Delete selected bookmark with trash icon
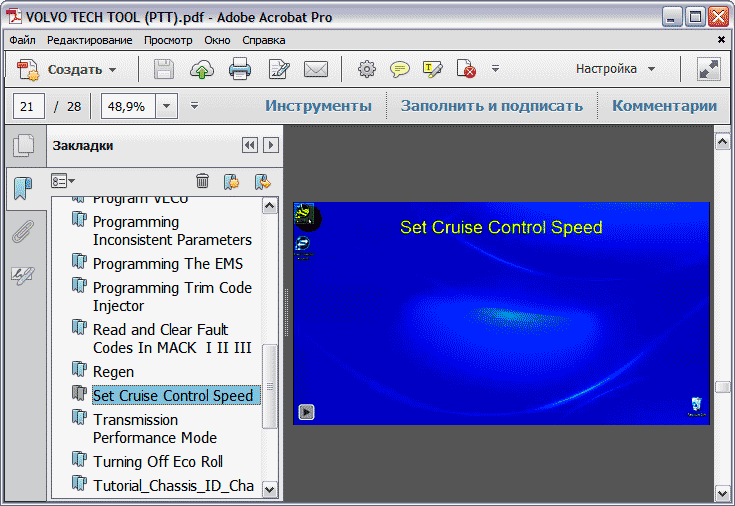 pos(202,181)
